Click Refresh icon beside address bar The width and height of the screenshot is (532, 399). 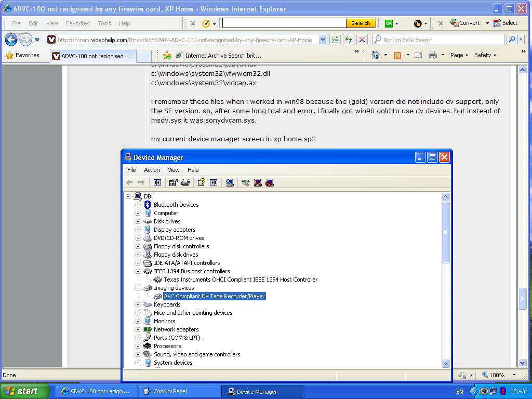tap(349, 39)
